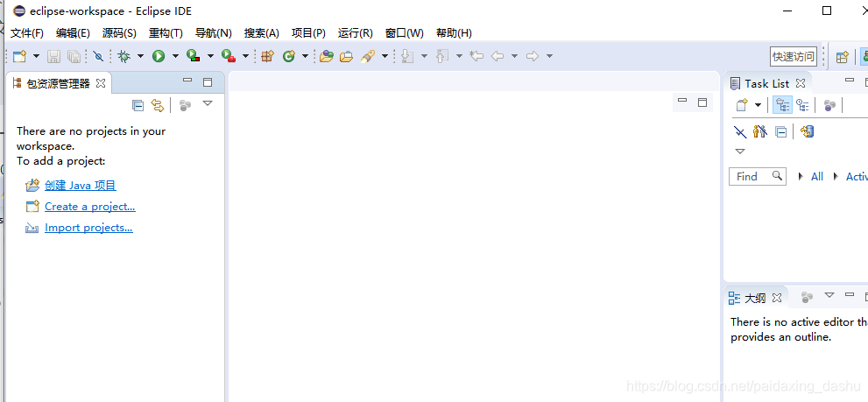Close the Task List view tab

(800, 83)
